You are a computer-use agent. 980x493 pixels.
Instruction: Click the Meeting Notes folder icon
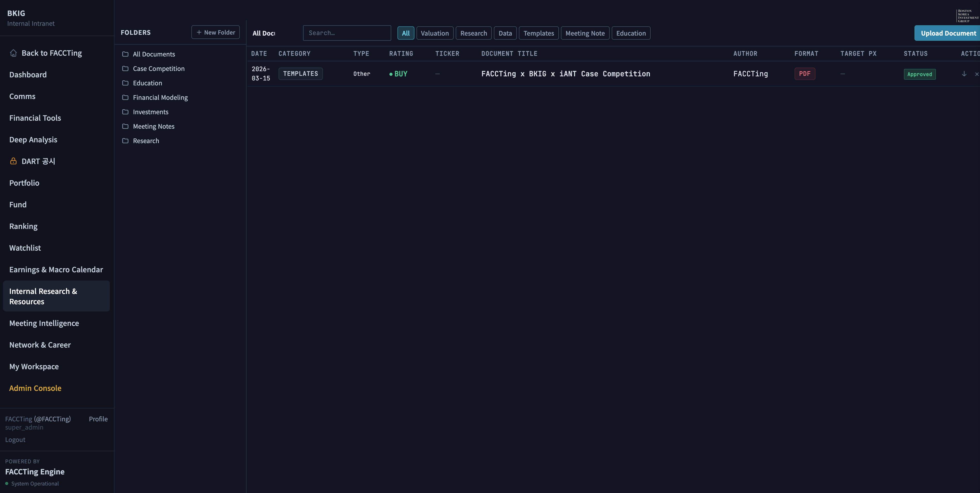point(125,127)
